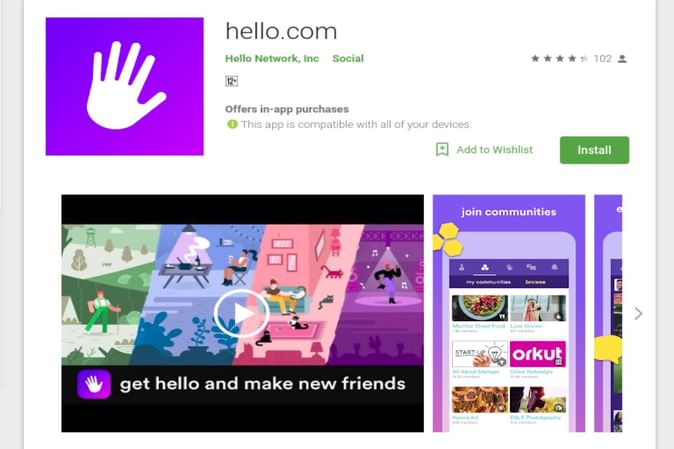Open the partially visible third screenshot
The image size is (674, 449).
click(x=608, y=313)
